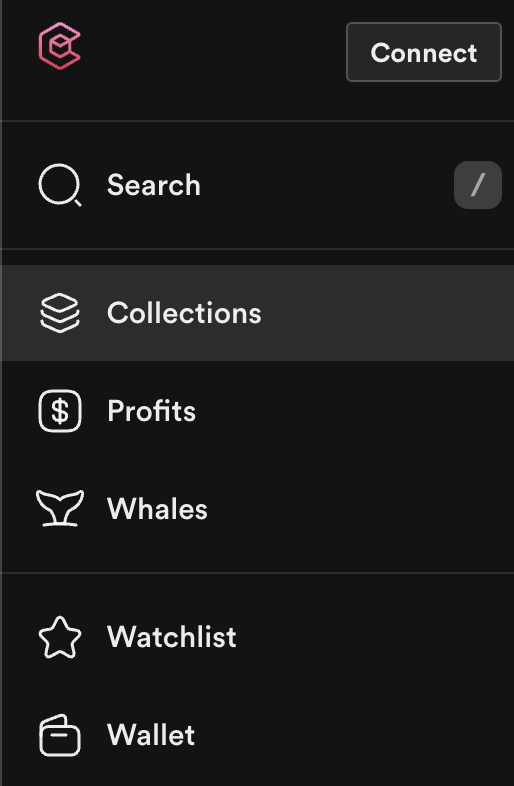The image size is (514, 786).
Task: Click the pink cube logo icon
Action: pos(60,46)
